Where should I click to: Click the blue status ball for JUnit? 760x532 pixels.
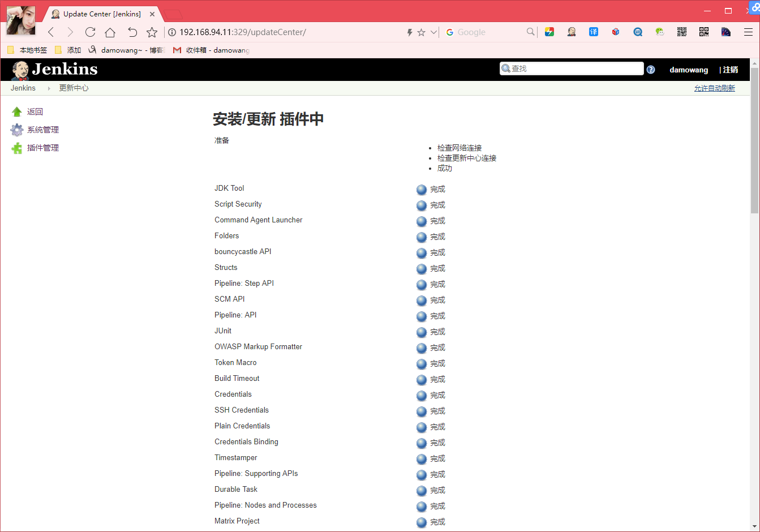click(422, 332)
